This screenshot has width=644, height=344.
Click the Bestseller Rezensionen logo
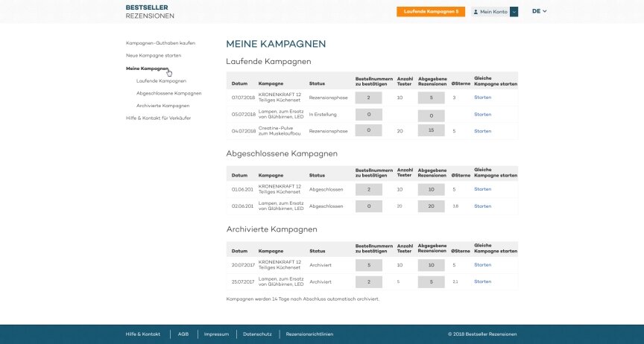150,11
